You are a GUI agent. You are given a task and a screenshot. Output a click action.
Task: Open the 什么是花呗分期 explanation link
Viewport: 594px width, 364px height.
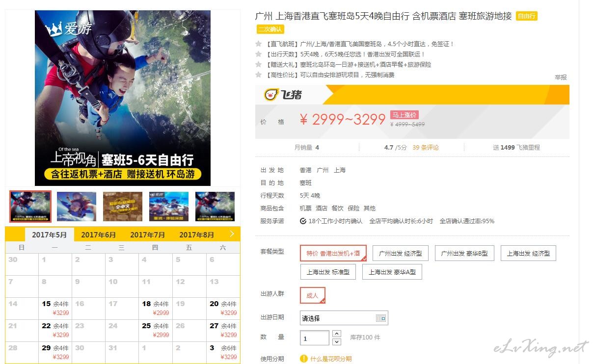point(331,359)
